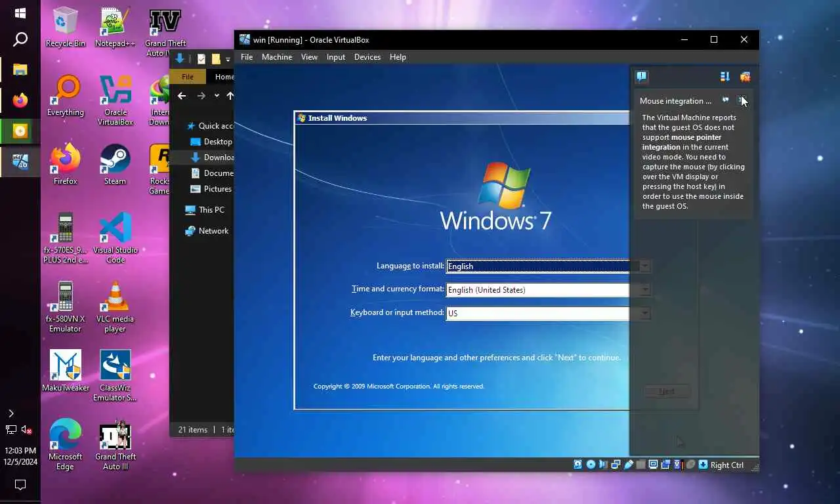
Task: Click the notification help icon beside title
Action: coord(725,100)
